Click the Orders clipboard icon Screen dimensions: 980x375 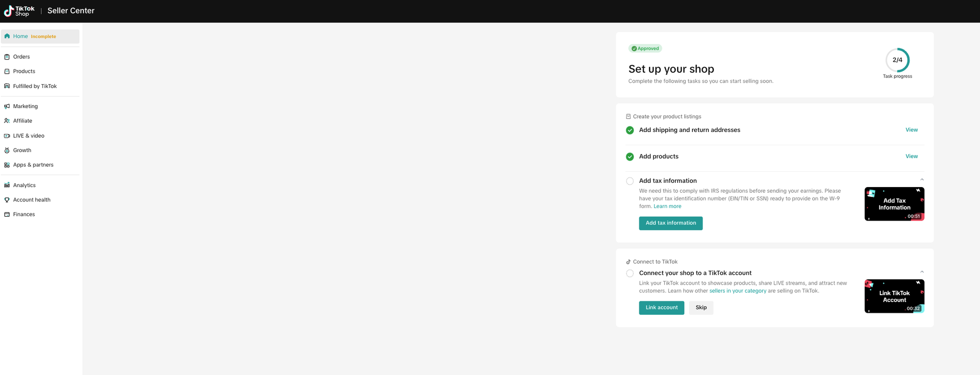coord(7,57)
